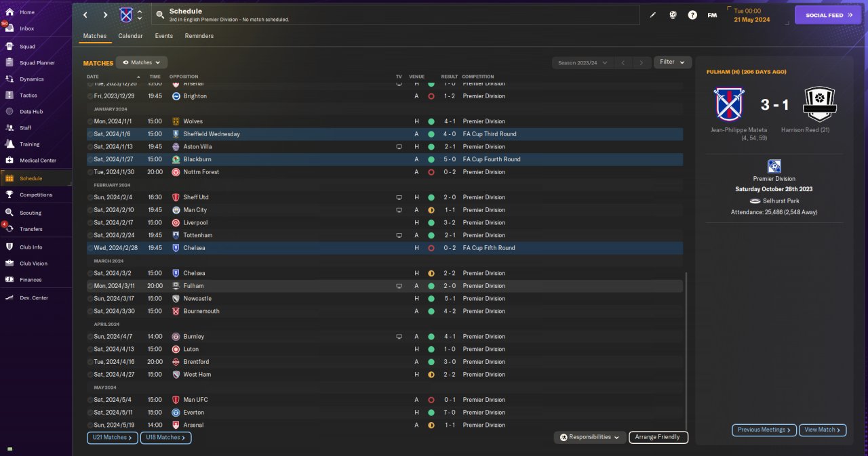Screen dimensions: 868x456
Task: Expand club selector up-down chevrons
Action: point(140,15)
